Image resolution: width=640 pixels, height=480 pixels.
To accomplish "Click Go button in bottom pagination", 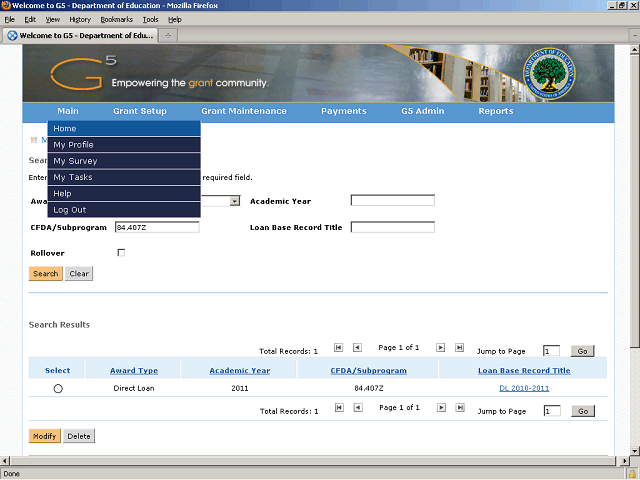I will [583, 411].
